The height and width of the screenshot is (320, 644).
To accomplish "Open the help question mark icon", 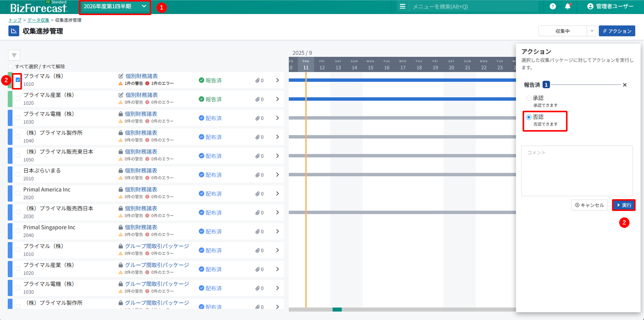I will click(x=552, y=7).
